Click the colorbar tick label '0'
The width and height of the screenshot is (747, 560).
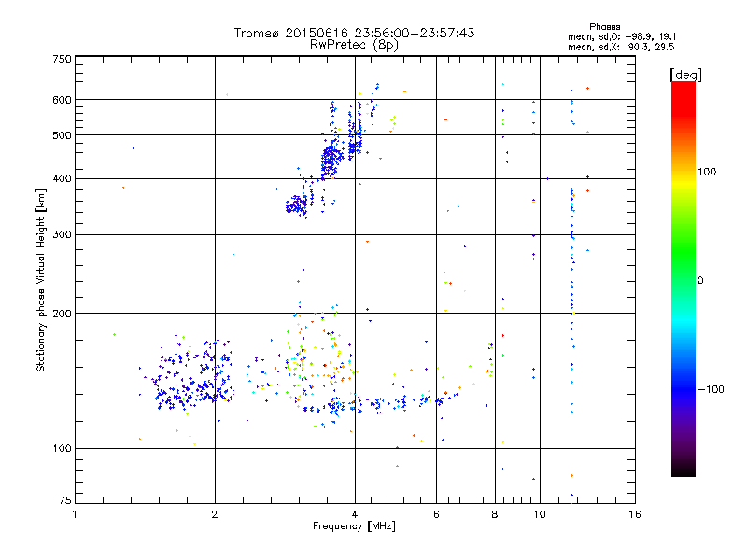pos(700,281)
